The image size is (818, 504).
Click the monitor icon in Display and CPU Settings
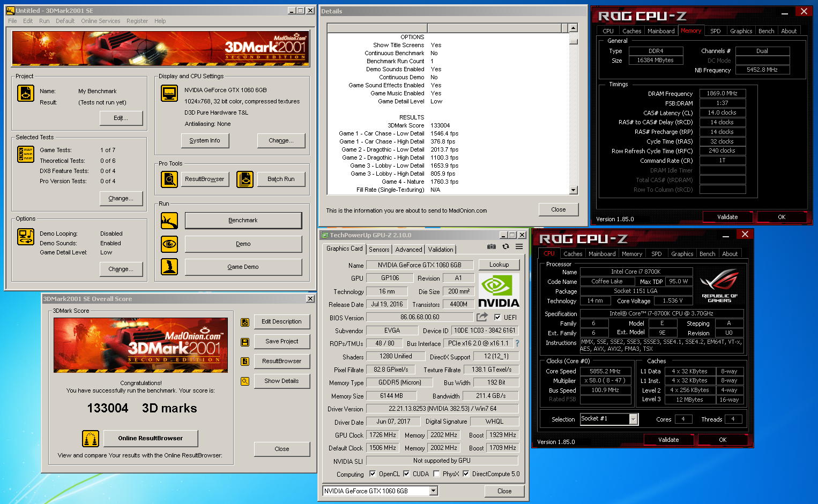pos(169,93)
